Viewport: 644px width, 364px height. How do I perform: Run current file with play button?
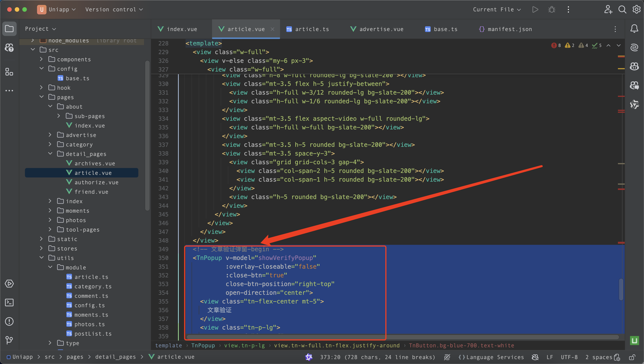(535, 9)
